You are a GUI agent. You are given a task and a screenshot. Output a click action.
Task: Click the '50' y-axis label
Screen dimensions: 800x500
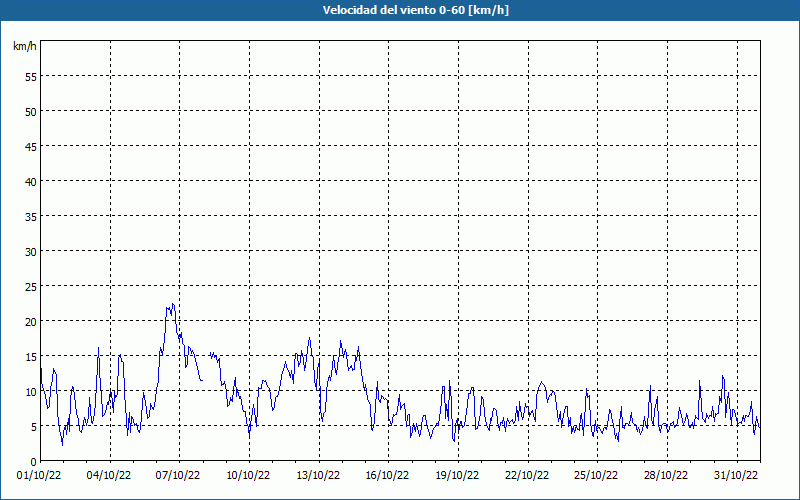[31, 112]
